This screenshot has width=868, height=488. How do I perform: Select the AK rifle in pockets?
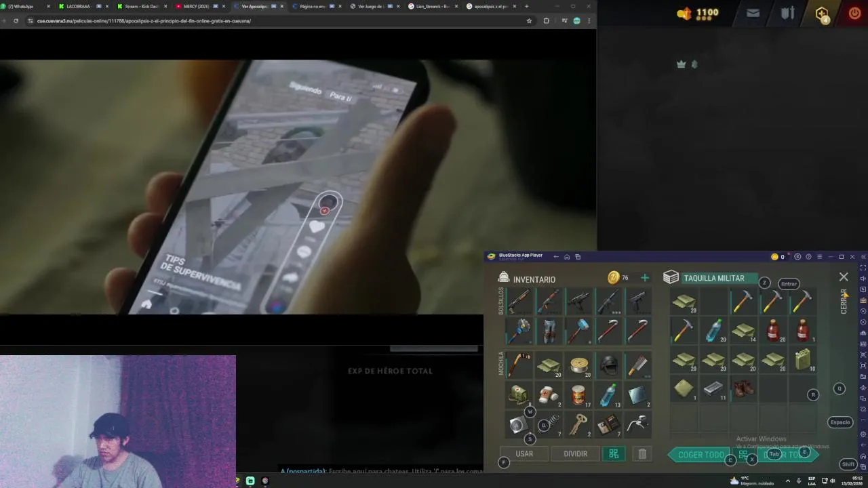[x=549, y=301]
